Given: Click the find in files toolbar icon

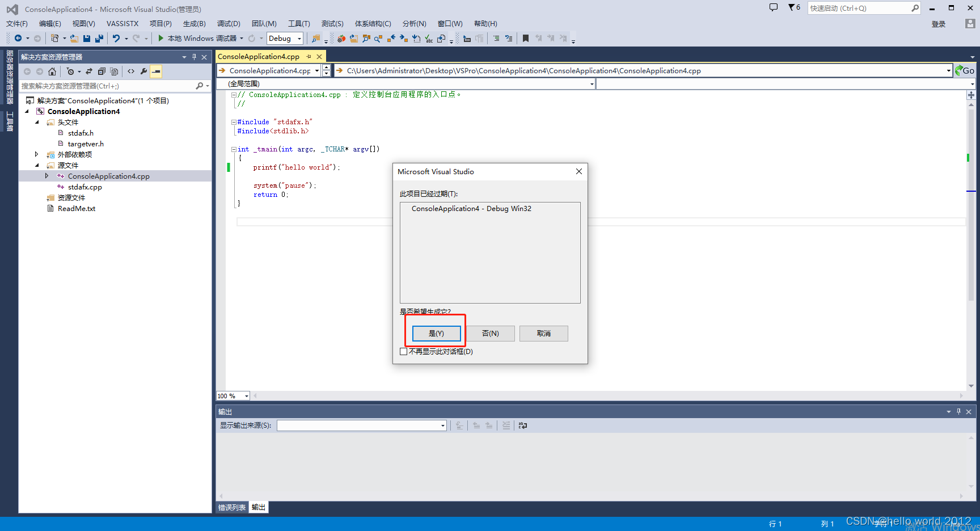Looking at the screenshot, I should [316, 39].
